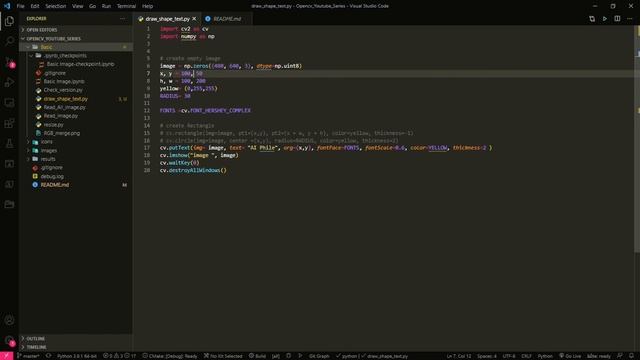Click Spaces: 4 indentation setting
Viewport: 640px width, 360px height.
point(487,356)
